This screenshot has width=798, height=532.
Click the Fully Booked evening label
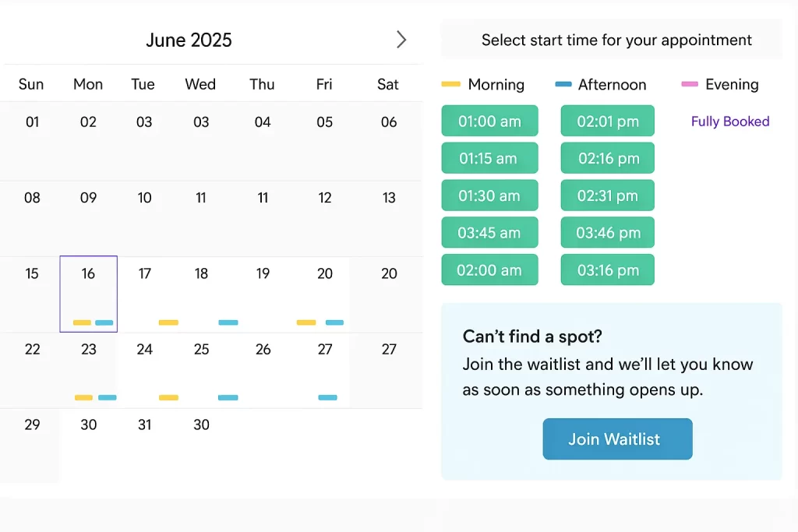click(x=730, y=122)
